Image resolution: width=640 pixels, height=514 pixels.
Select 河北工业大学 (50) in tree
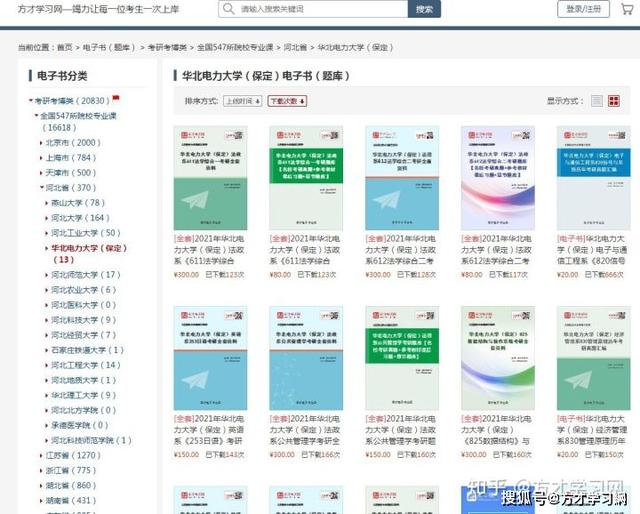click(86, 233)
